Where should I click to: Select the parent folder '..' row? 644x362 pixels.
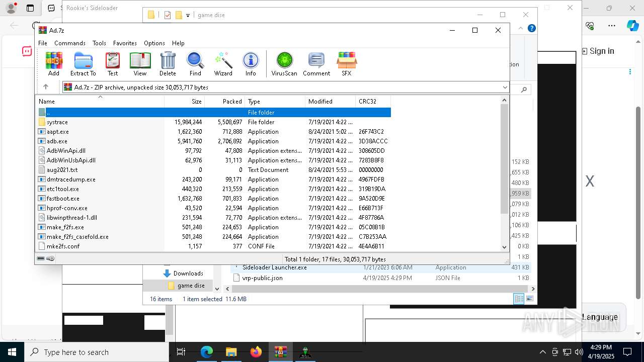coord(214,113)
